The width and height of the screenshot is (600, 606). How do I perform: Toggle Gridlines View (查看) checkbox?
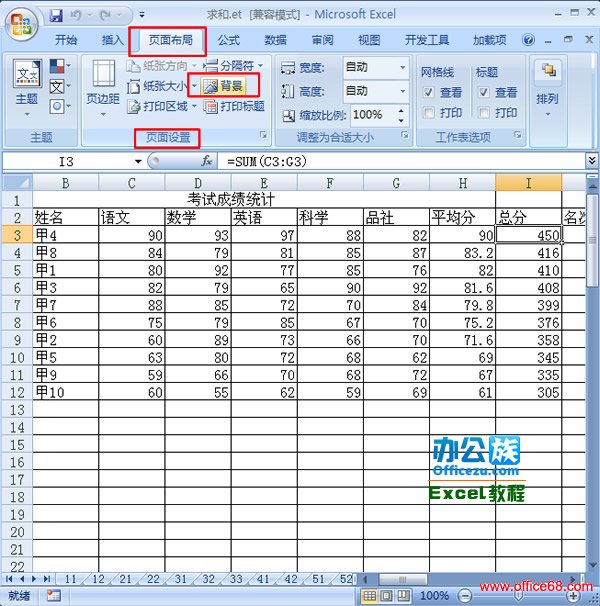pos(428,92)
